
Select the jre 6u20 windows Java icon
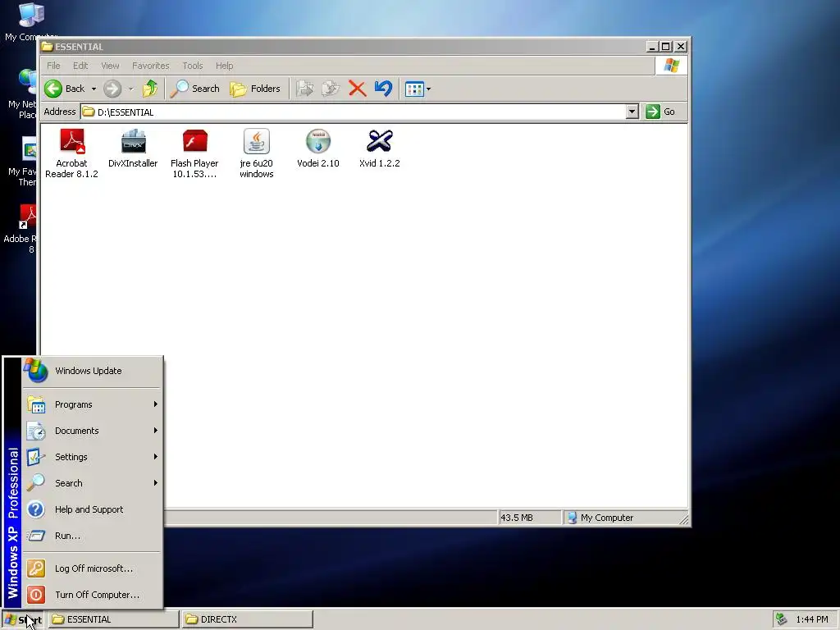(257, 141)
